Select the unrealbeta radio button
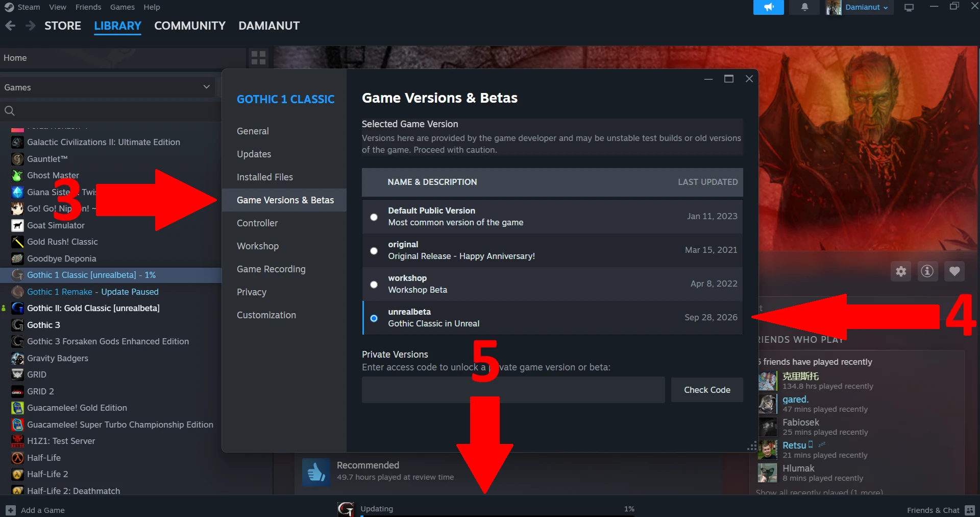980x517 pixels. point(374,318)
